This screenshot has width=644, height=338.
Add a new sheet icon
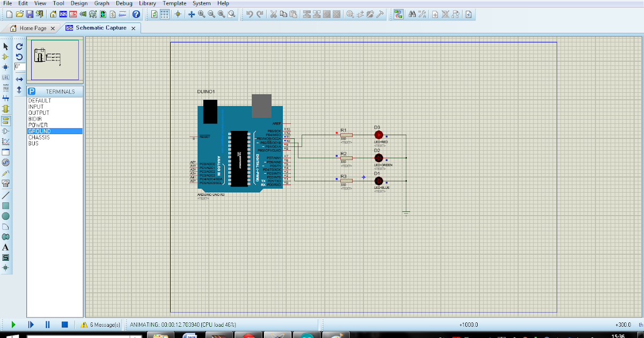click(435, 14)
